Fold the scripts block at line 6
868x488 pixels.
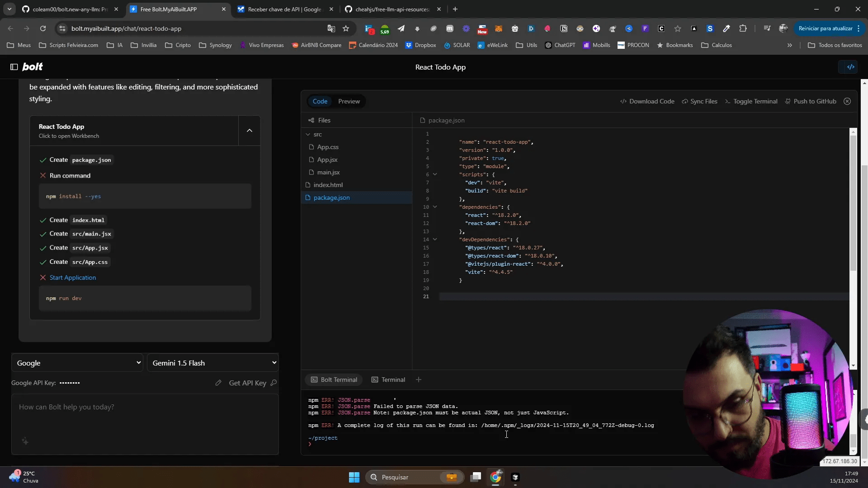pos(435,174)
